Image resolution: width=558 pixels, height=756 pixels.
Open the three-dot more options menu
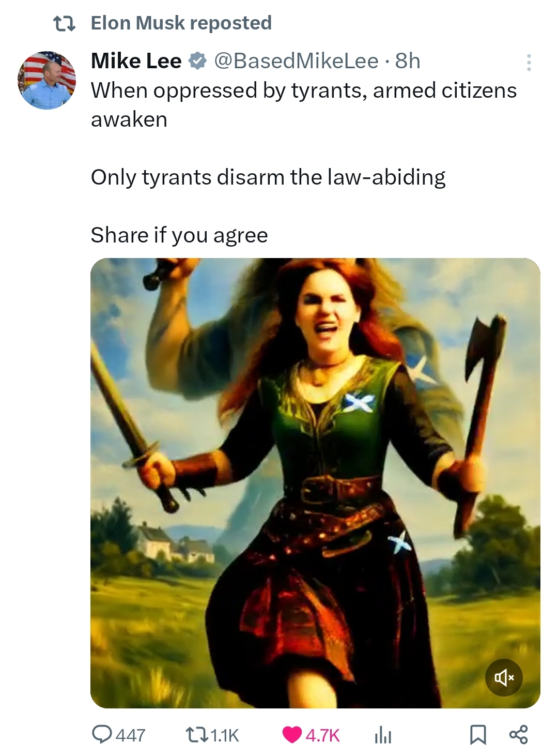pos(529,63)
